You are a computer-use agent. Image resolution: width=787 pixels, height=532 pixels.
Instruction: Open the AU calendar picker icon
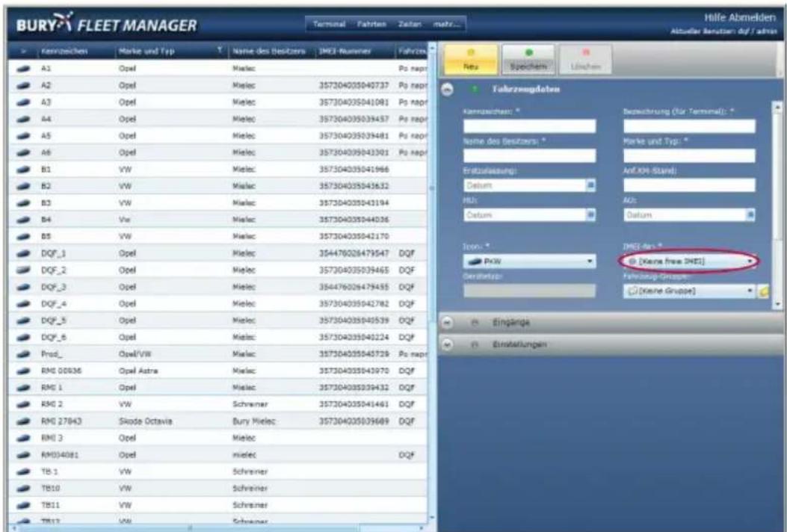click(750, 215)
